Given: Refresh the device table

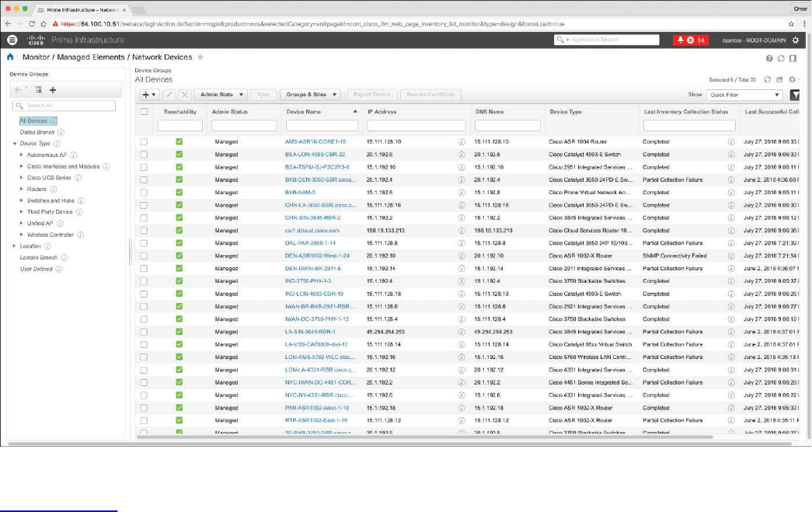Looking at the screenshot, I should coord(768,79).
